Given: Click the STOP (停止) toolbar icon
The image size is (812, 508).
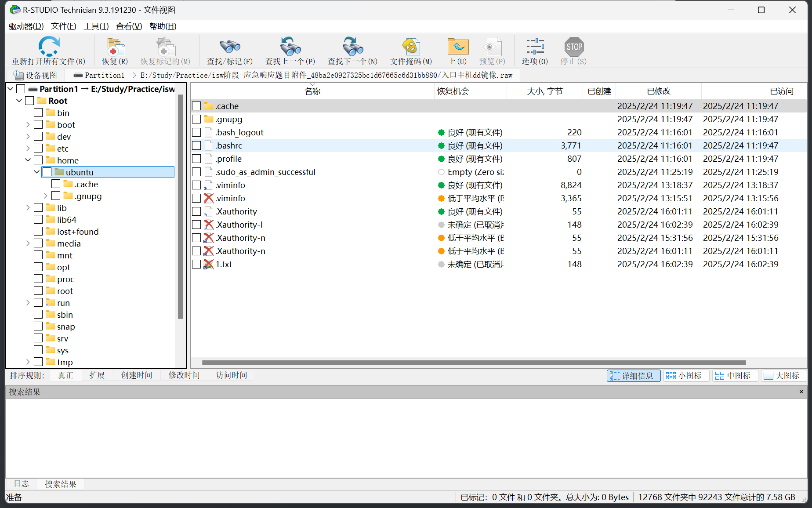Looking at the screenshot, I should click(574, 47).
